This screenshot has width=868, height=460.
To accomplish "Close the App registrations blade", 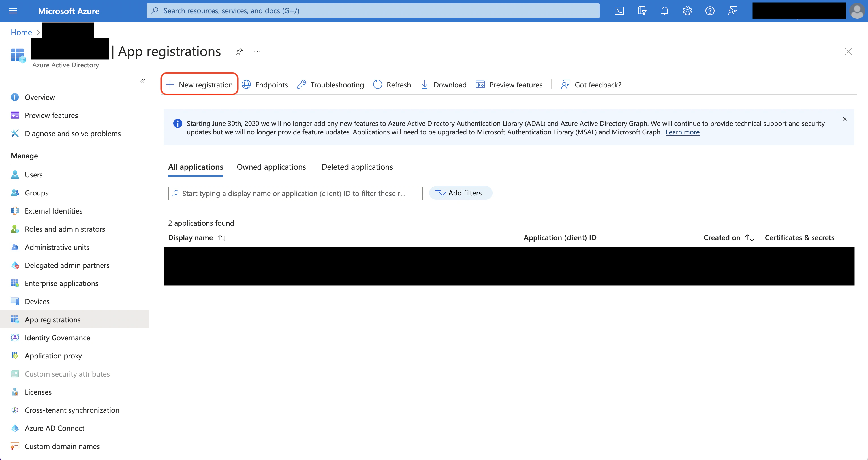I will [848, 51].
